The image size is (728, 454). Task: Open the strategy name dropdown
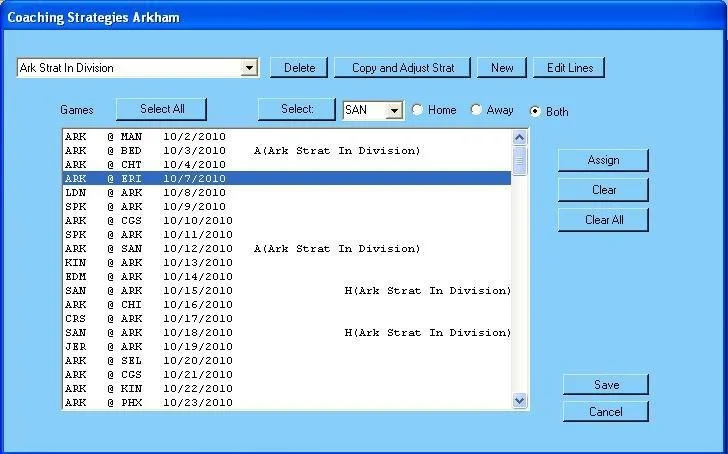250,68
